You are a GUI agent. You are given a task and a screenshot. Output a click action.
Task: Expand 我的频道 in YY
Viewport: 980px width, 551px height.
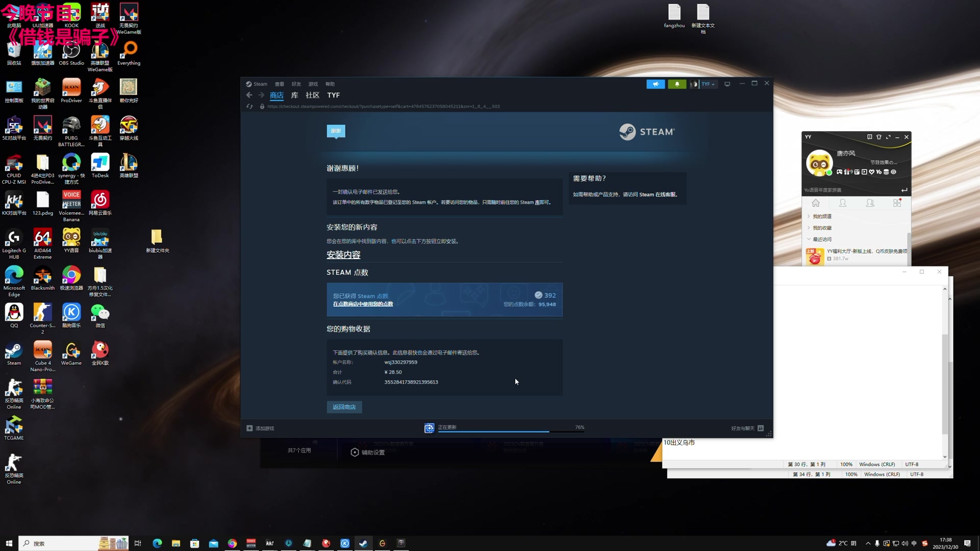(822, 216)
